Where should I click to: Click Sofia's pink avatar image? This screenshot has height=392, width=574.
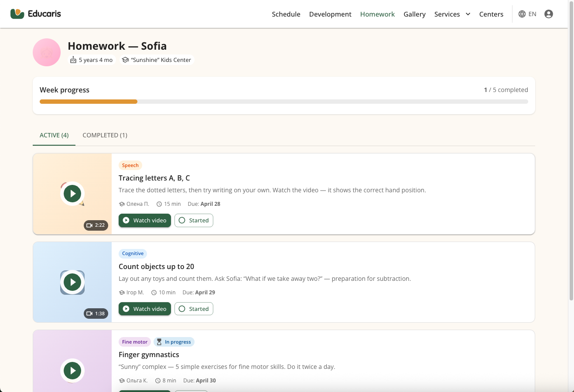(x=47, y=52)
